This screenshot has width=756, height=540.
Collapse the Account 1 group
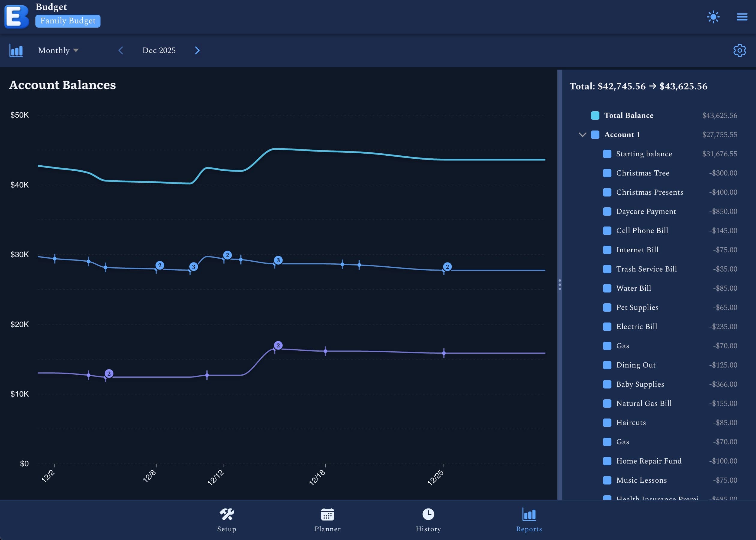point(582,135)
